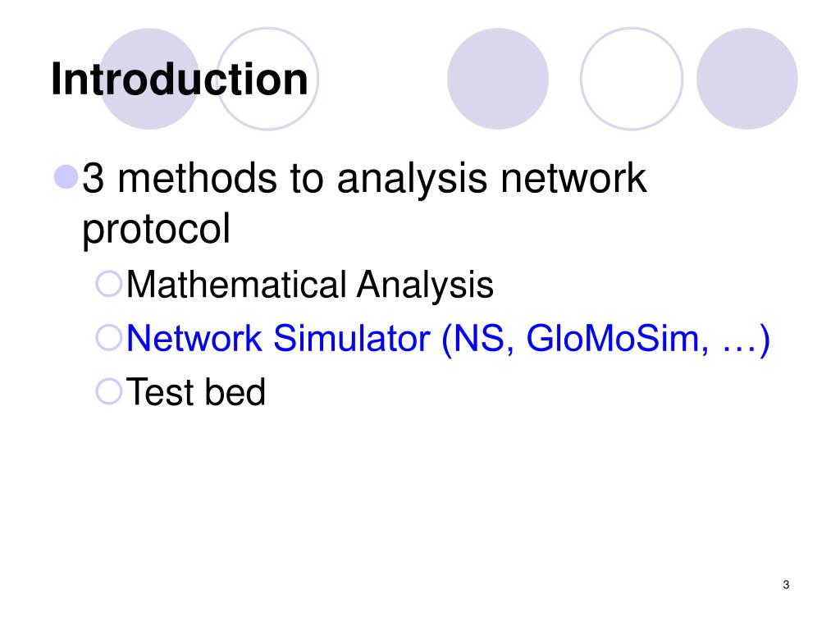Select the rightmost filled lavender circle
840x630 pixels.
(747, 79)
